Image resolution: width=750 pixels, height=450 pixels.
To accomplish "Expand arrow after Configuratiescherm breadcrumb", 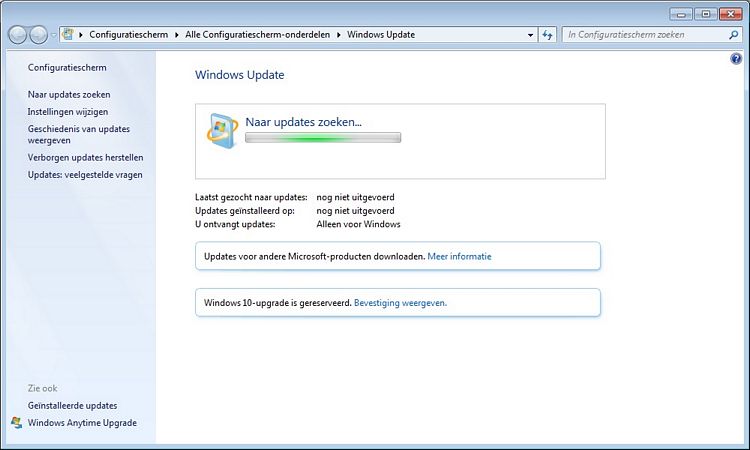I will pos(176,35).
